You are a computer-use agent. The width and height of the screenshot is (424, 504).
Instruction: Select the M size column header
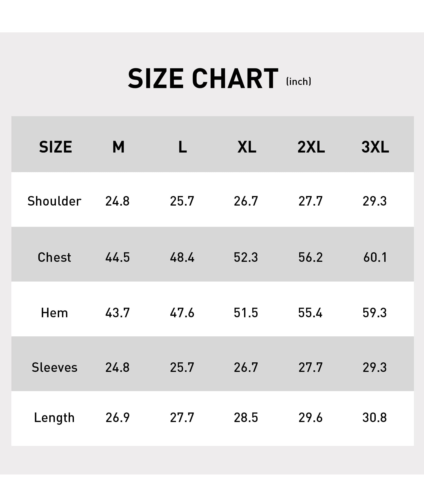click(x=118, y=147)
